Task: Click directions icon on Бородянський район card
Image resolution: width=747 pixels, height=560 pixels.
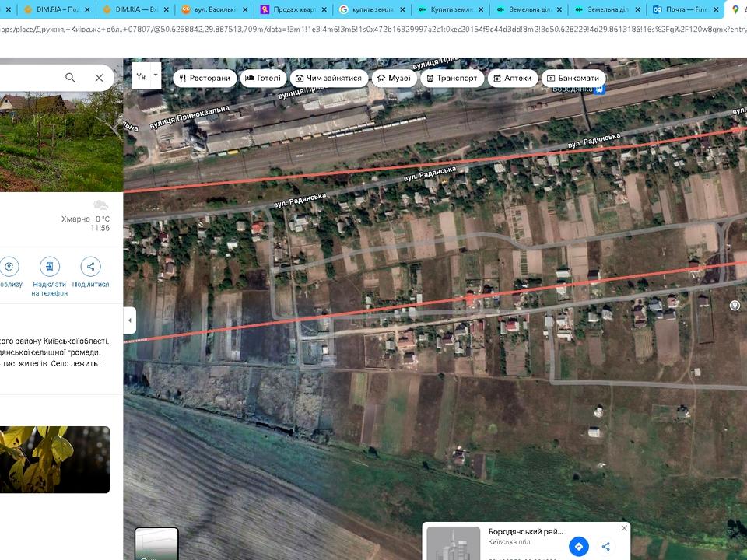Action: (x=578, y=546)
